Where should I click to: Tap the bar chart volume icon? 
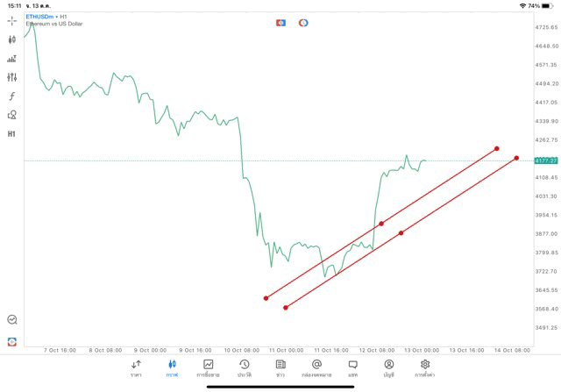[x=12, y=59]
